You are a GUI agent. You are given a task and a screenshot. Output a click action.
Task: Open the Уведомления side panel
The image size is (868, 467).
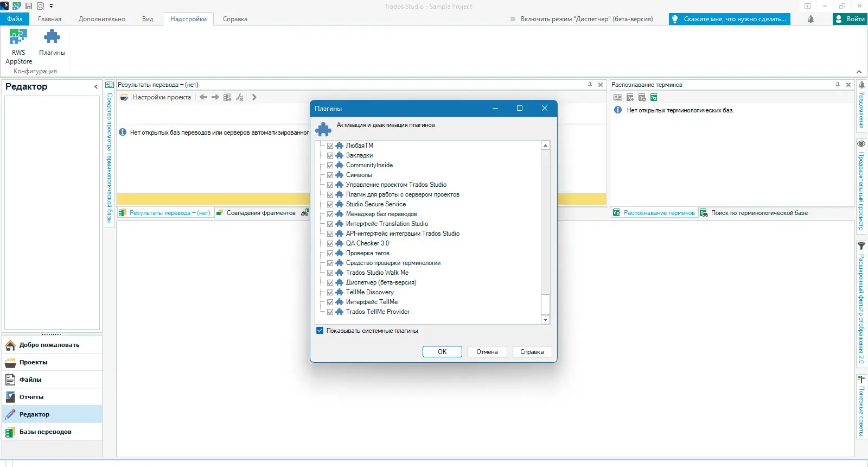pos(861,105)
